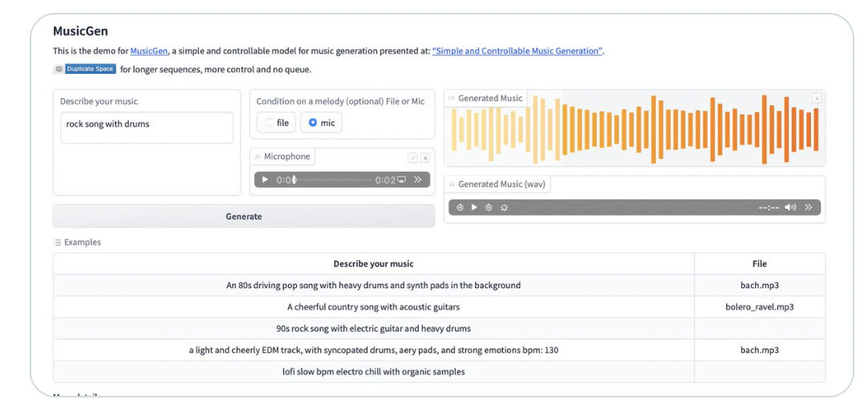
Task: Clear the microphone recording with X
Action: [425, 158]
